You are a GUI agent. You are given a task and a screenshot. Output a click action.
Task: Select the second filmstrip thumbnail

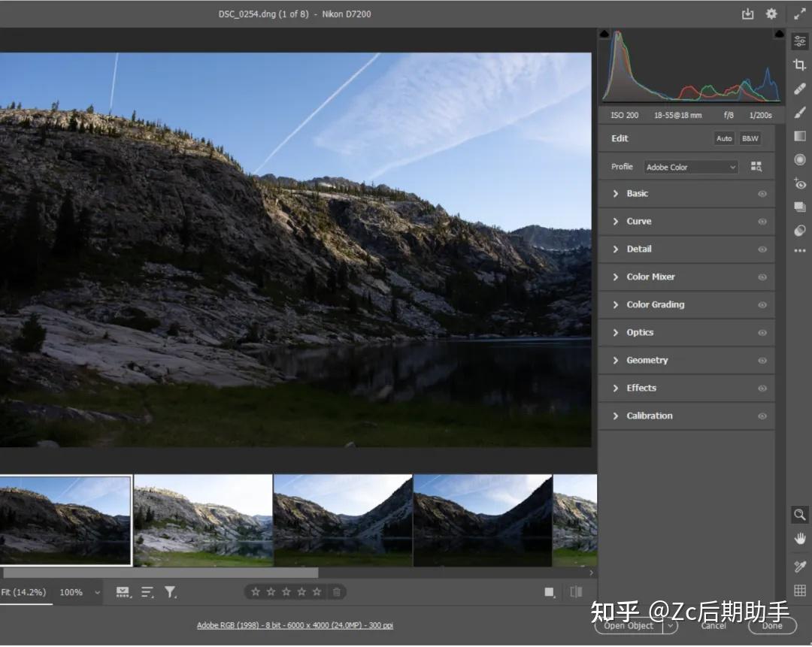(201, 521)
